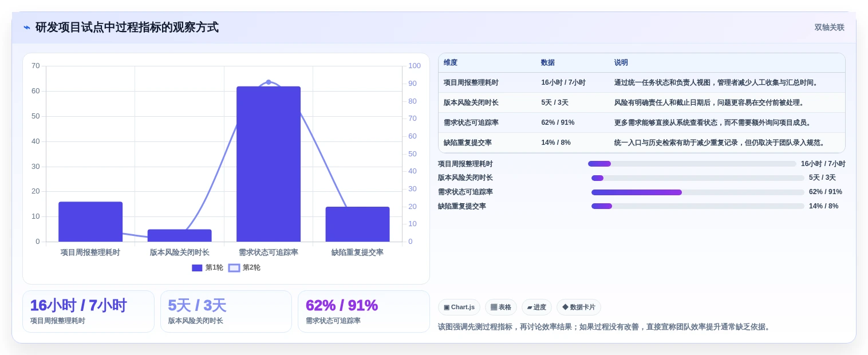This screenshot has width=868, height=355.
Task: Select the 进度 tag chip
Action: point(536,307)
